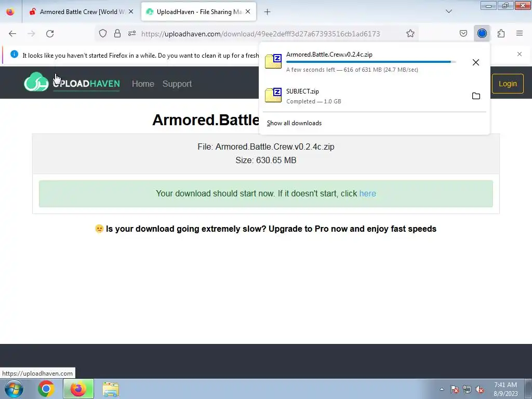Open the Support page link
The width and height of the screenshot is (532, 399).
[x=177, y=84]
